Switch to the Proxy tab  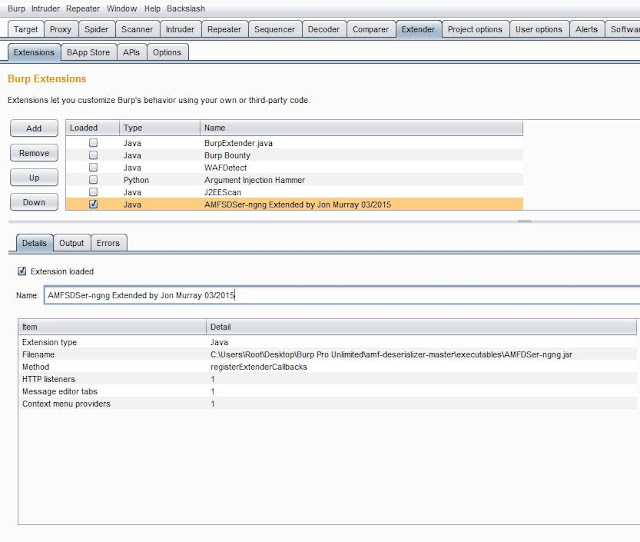(60, 29)
